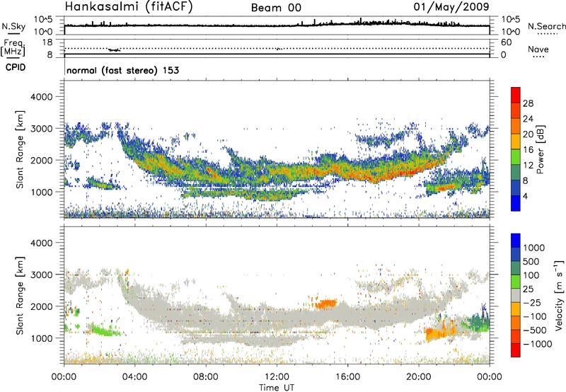Click the 'Nave' legend label
This screenshot has width=566, height=392.
tap(538, 49)
